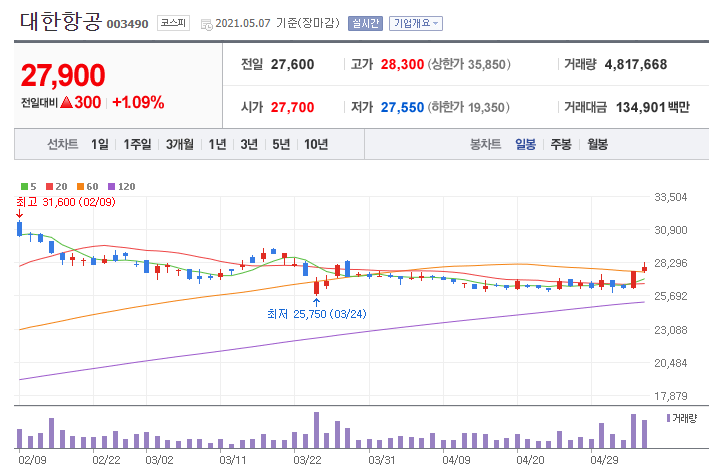Switch to 월봉 monthly candle chart
Viewport: 709px width, 472px height.
[597, 144]
